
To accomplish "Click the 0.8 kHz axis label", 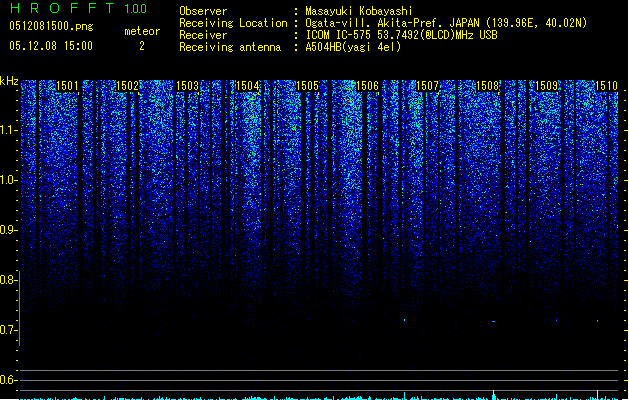I will tap(9, 280).
